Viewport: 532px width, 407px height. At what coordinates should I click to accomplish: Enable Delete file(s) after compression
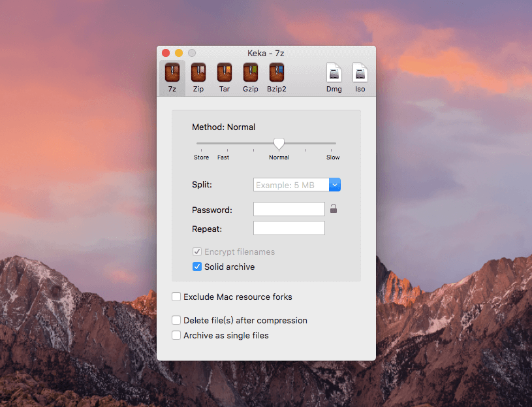[176, 320]
